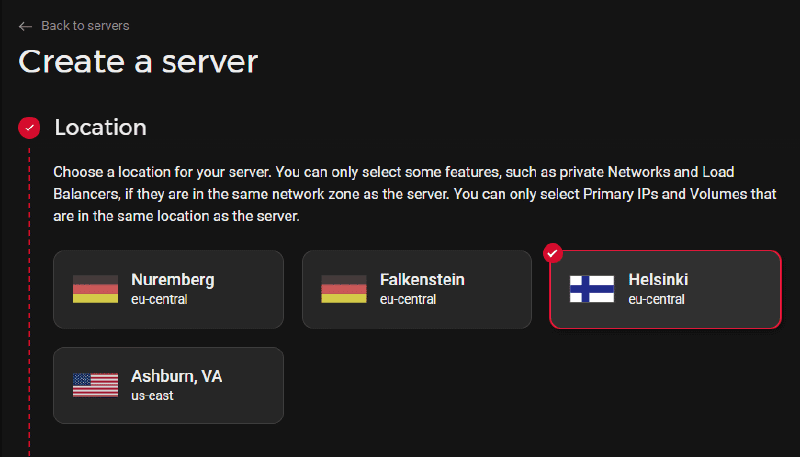Click the red selected badge on Helsinki
This screenshot has height=457, width=800.
click(x=553, y=253)
